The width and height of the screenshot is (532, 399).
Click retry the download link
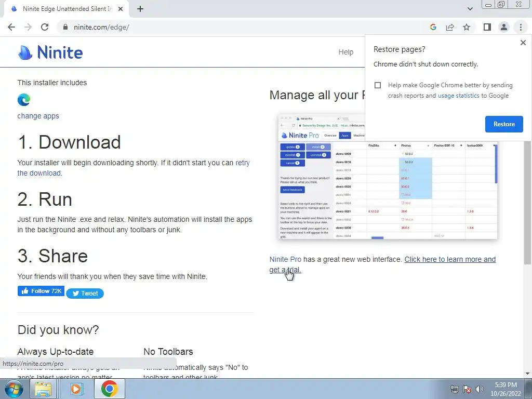134,168
